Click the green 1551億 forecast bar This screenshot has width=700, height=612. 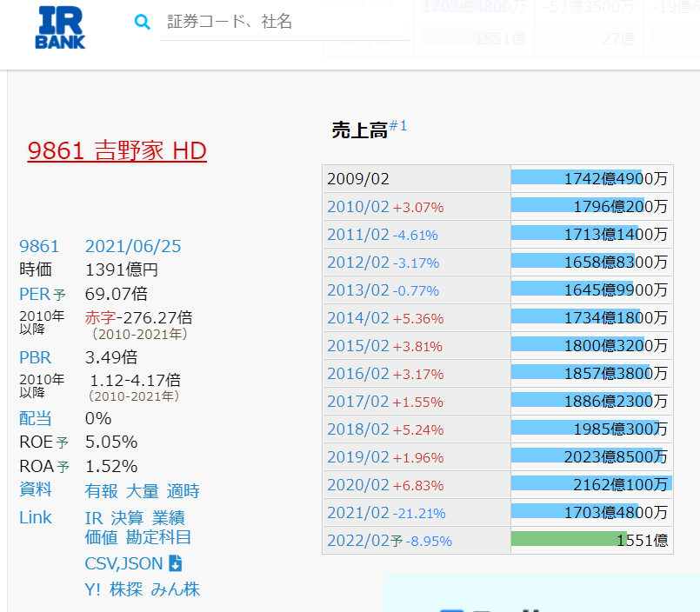click(569, 538)
